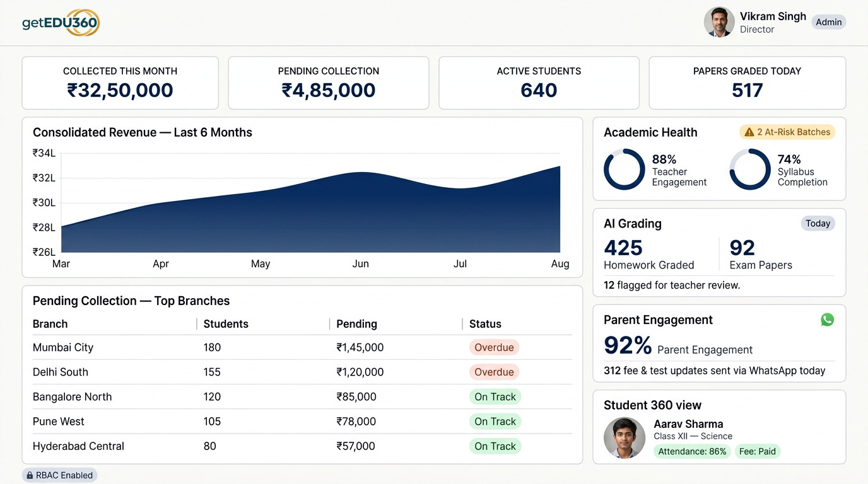Click the On Track status for Bangalore North
The height and width of the screenshot is (484, 868).
coord(495,396)
